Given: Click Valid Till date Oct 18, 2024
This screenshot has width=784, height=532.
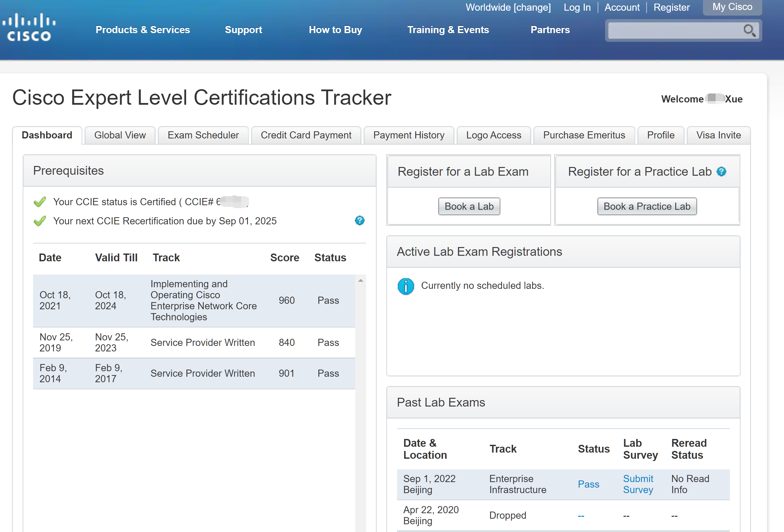Looking at the screenshot, I should [110, 300].
